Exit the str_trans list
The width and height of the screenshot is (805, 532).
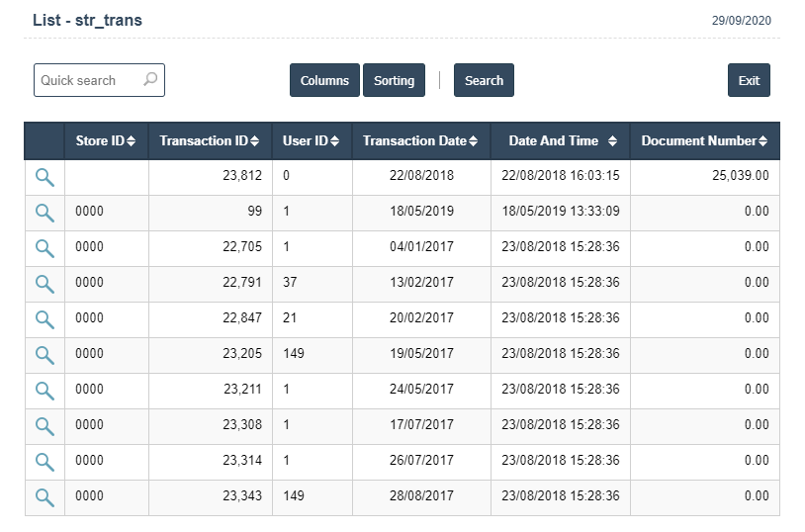click(749, 81)
